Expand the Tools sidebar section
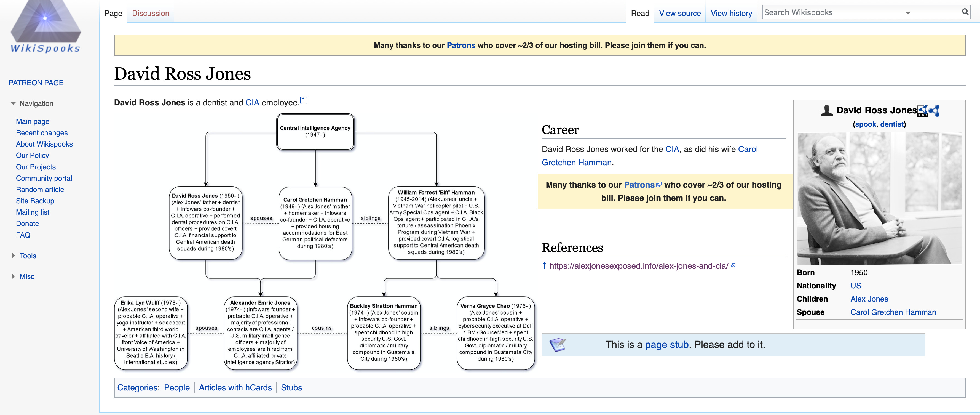The image size is (980, 415). (13, 256)
